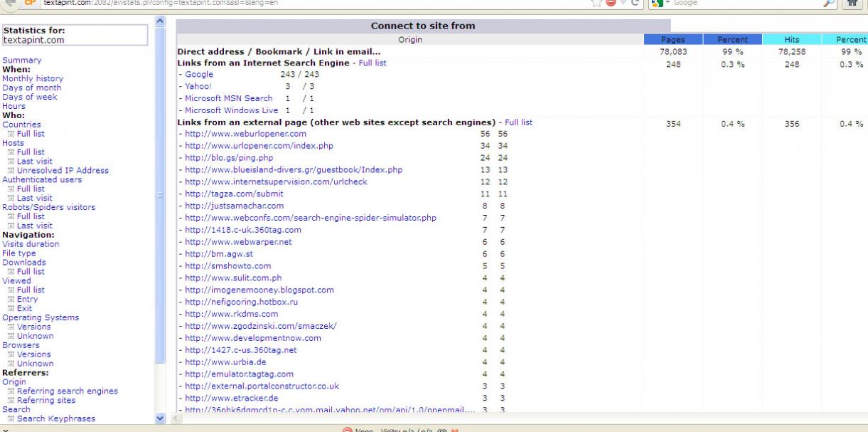Open Last visit under Authenticated users
Image resolution: width=868 pixels, height=432 pixels.
pos(34,199)
